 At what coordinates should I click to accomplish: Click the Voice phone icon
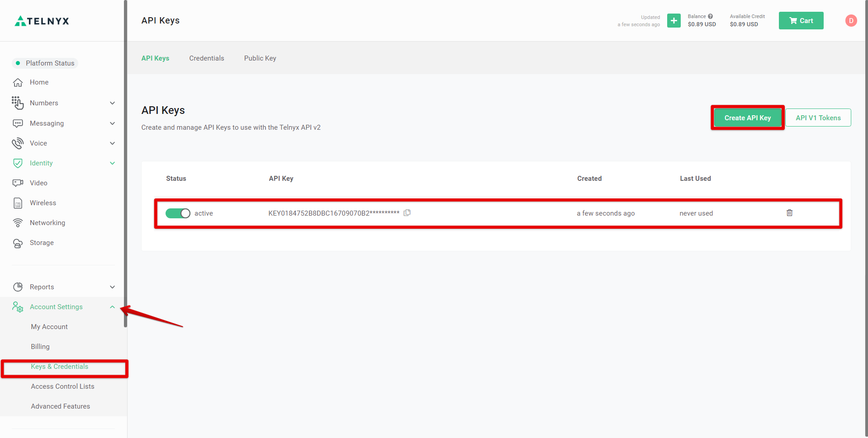click(x=18, y=143)
